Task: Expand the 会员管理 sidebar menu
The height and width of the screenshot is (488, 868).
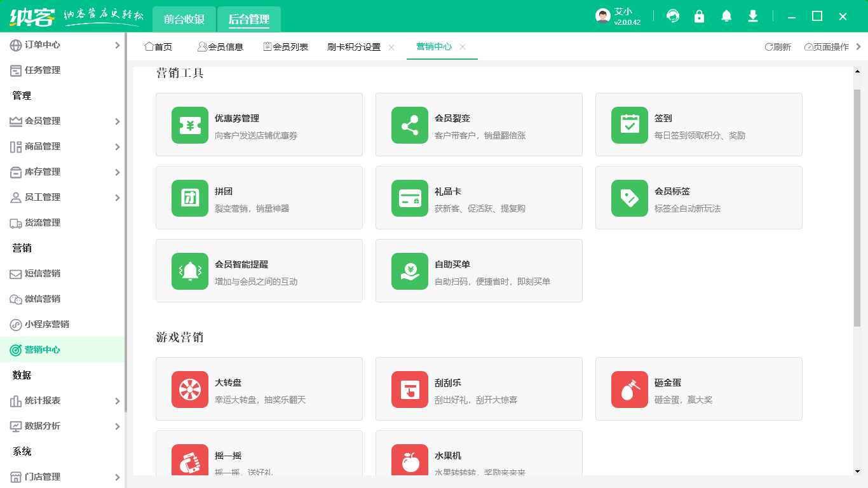Action: coord(117,121)
